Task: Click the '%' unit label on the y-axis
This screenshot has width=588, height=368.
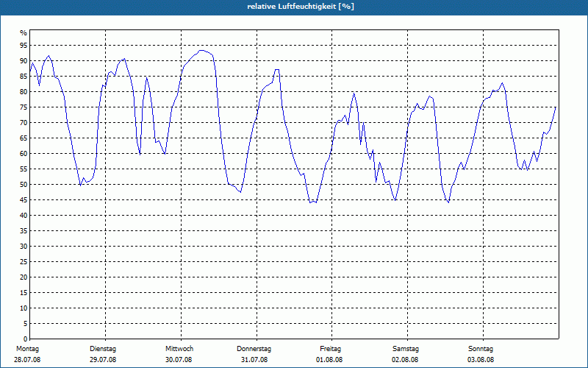Action: click(24, 33)
